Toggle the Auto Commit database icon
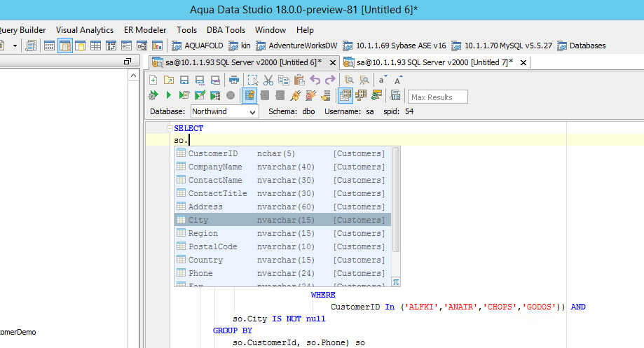The width and height of the screenshot is (644, 348). pyautogui.click(x=249, y=96)
